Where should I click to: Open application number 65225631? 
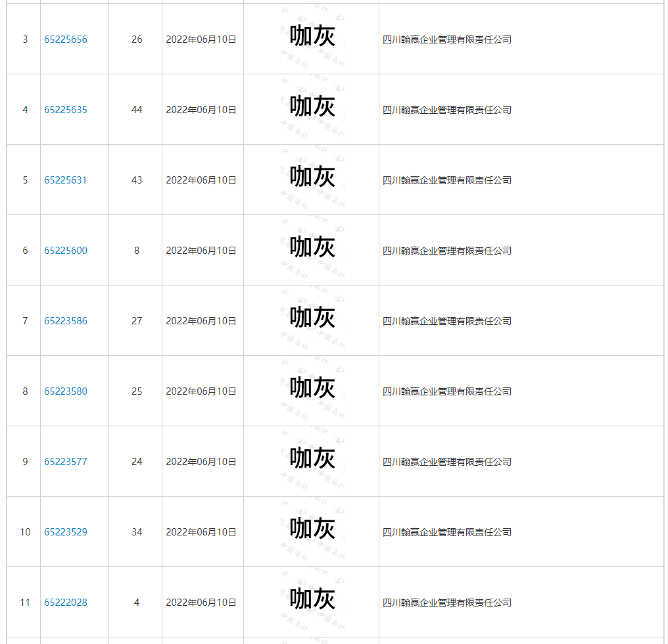coord(66,180)
